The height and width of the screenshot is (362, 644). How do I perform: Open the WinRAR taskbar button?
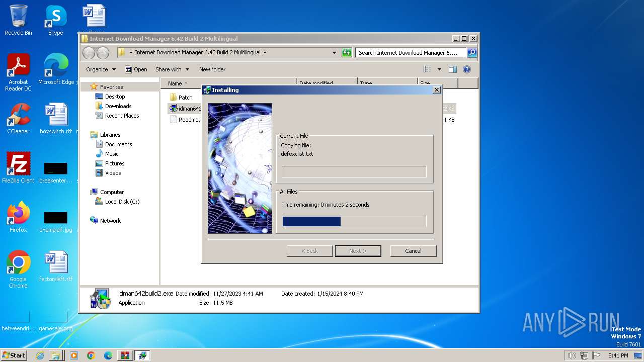pyautogui.click(x=125, y=355)
